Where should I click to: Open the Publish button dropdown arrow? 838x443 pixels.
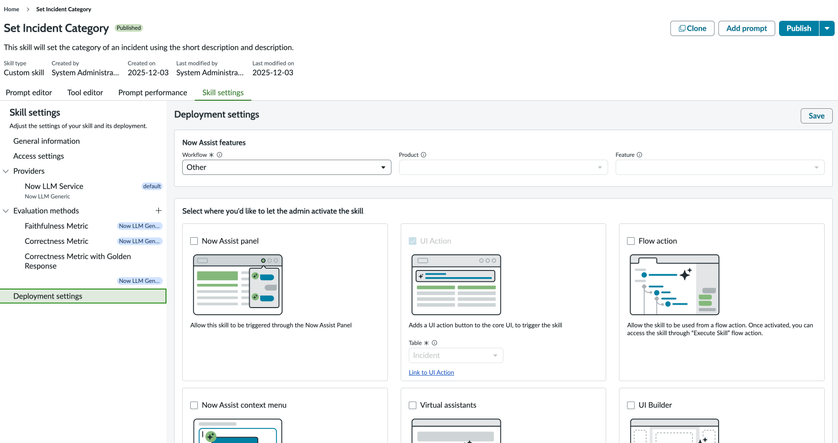827,28
